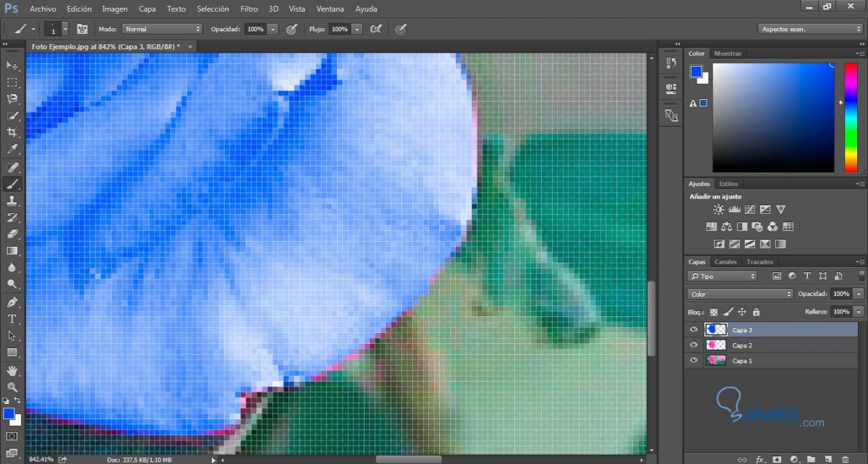Select the Zoom tool
This screenshot has height=464, width=868.
(12, 387)
